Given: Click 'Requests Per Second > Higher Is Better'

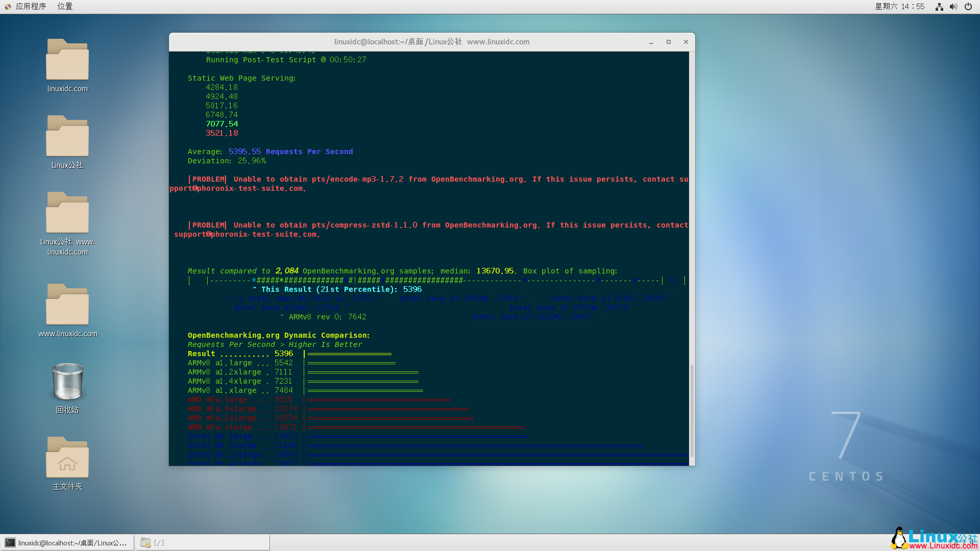Looking at the screenshot, I should click(x=275, y=344).
